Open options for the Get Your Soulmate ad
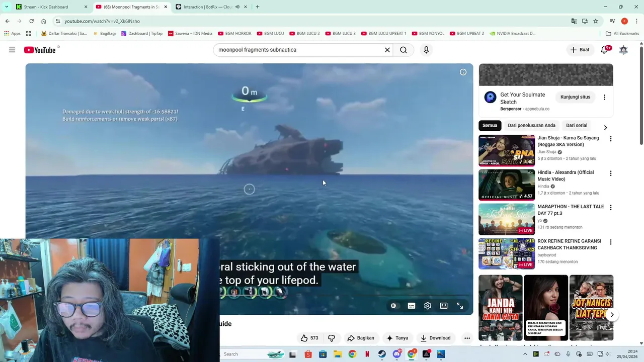Screen dimensions: 644x362 point(604,97)
